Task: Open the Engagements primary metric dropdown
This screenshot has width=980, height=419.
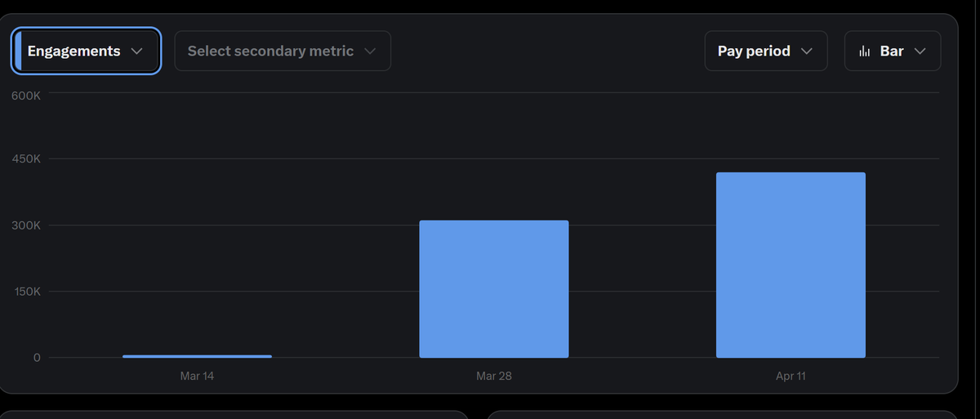Action: click(x=87, y=51)
